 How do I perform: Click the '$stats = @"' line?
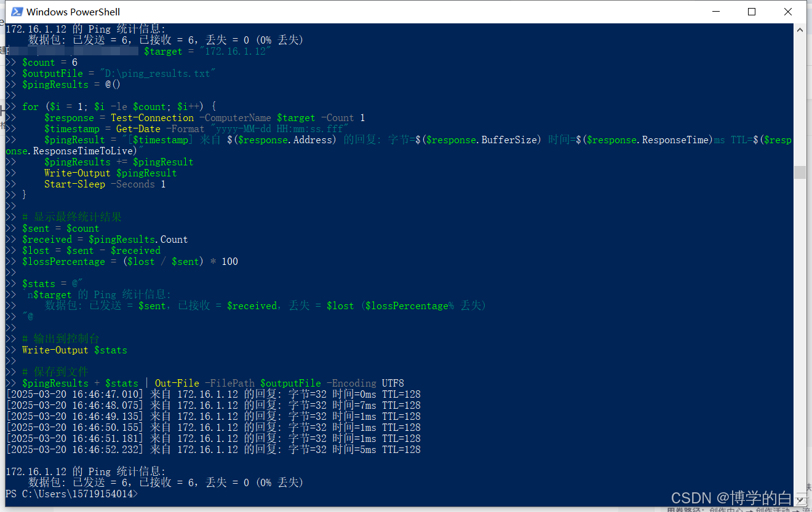tap(52, 284)
